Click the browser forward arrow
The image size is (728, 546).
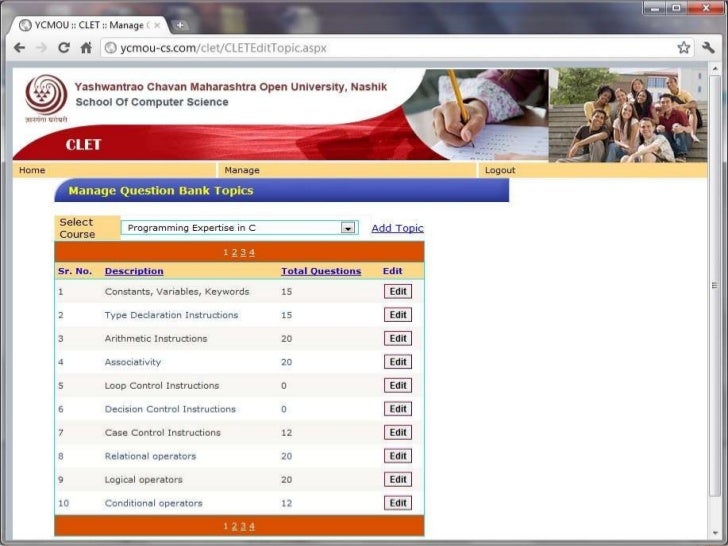pyautogui.click(x=42, y=47)
